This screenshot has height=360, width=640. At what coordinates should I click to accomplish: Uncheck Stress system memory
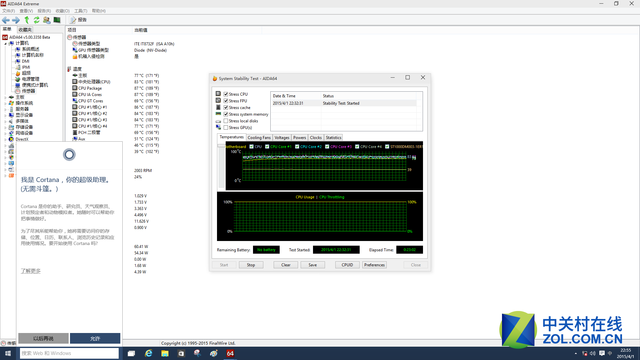tap(226, 114)
